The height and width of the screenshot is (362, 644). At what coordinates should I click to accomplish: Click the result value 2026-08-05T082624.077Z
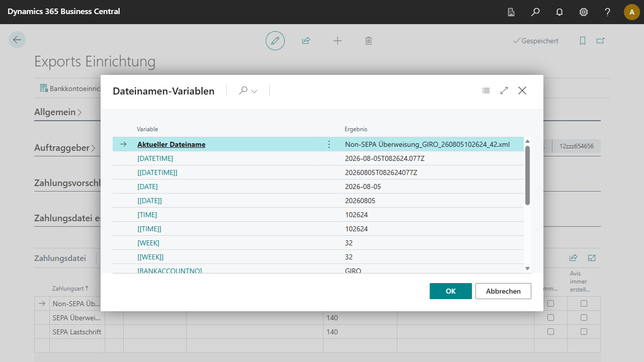click(x=384, y=158)
